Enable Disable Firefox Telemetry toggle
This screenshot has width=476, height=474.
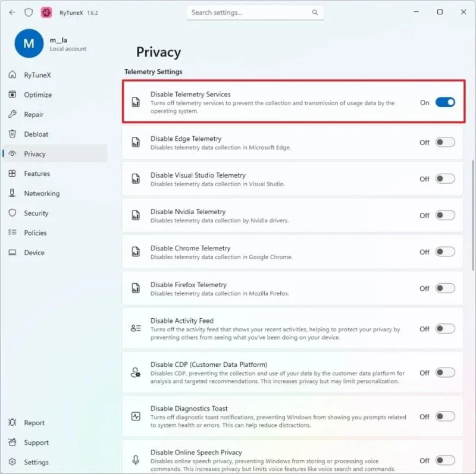(x=445, y=288)
